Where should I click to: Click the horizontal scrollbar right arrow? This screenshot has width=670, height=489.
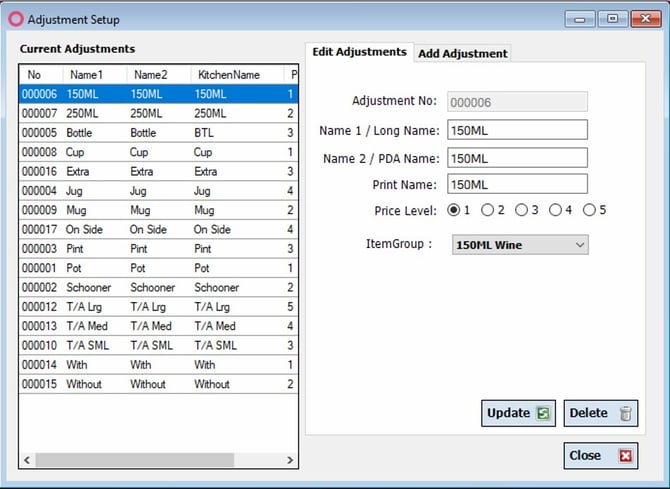[290, 460]
